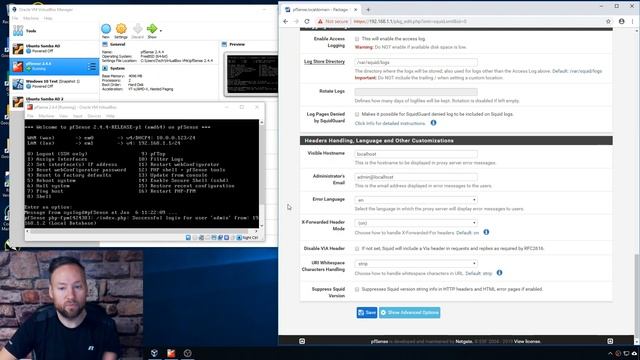Open View menu in pfSense VM window
This screenshot has height=360, width=640.
(63, 116)
